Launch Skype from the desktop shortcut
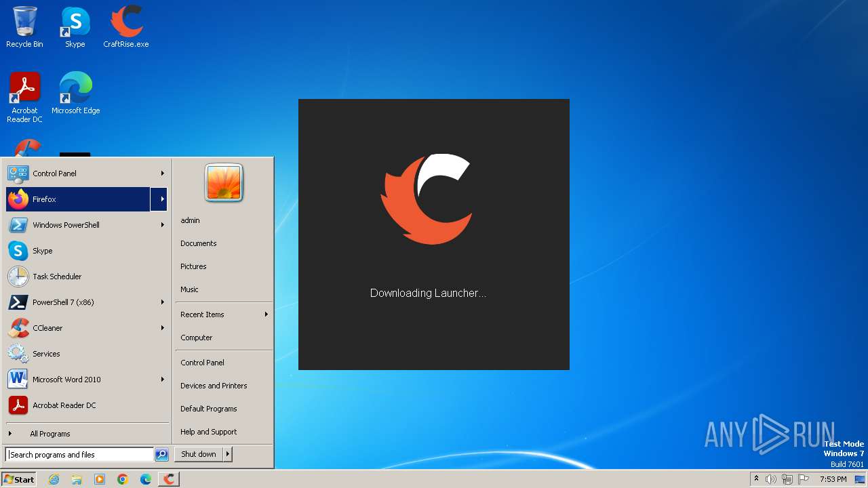Viewport: 868px width, 488px height. (75, 27)
